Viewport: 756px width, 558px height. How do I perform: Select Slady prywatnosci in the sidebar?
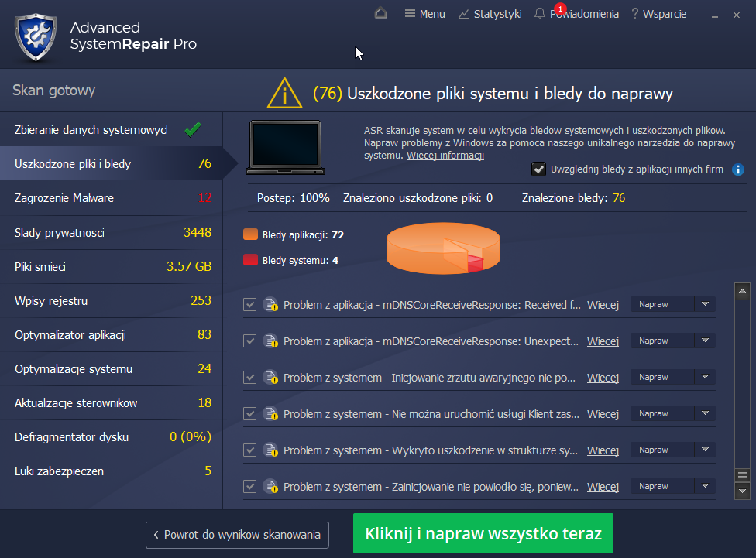(x=112, y=233)
